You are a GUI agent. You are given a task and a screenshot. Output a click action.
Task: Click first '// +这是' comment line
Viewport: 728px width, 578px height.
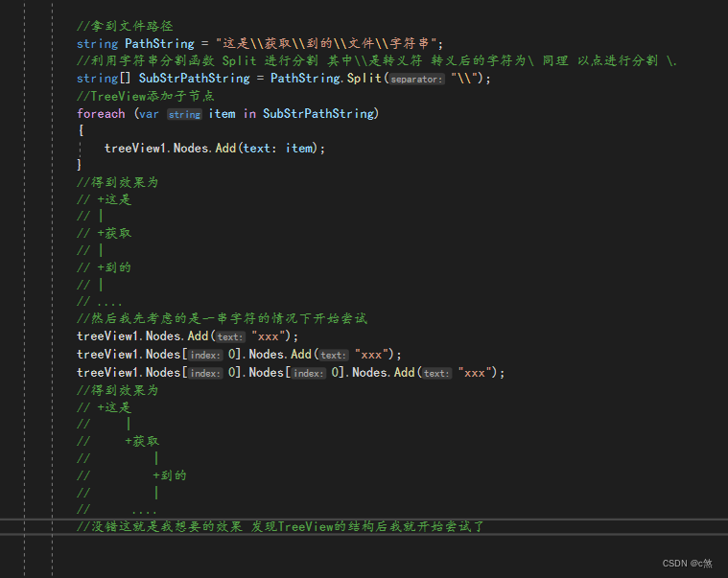point(104,200)
